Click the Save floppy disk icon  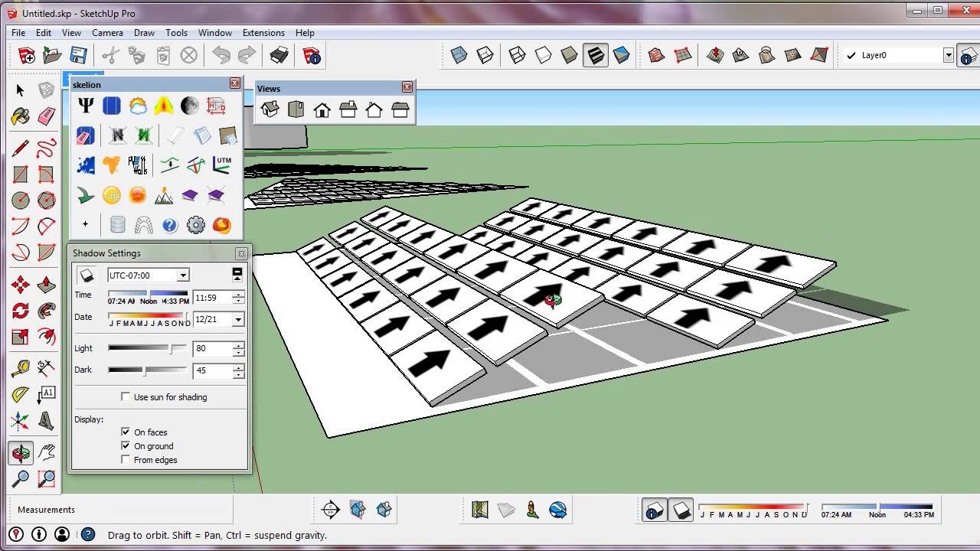tap(78, 55)
